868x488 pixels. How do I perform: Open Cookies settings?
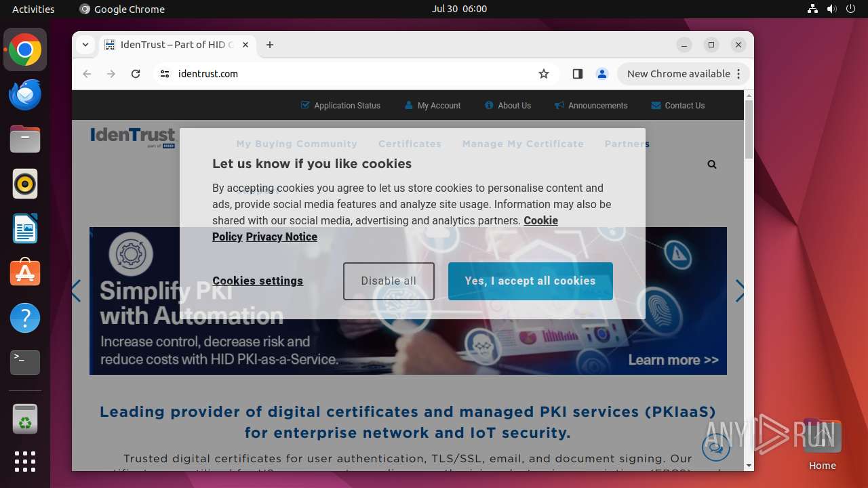tap(258, 281)
